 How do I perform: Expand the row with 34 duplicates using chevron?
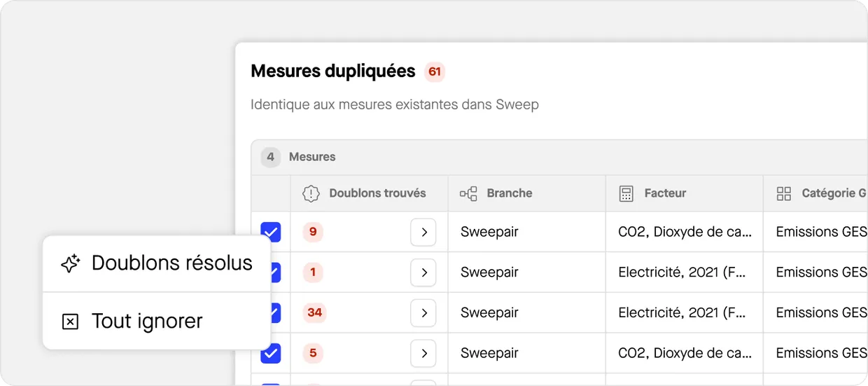pos(423,313)
